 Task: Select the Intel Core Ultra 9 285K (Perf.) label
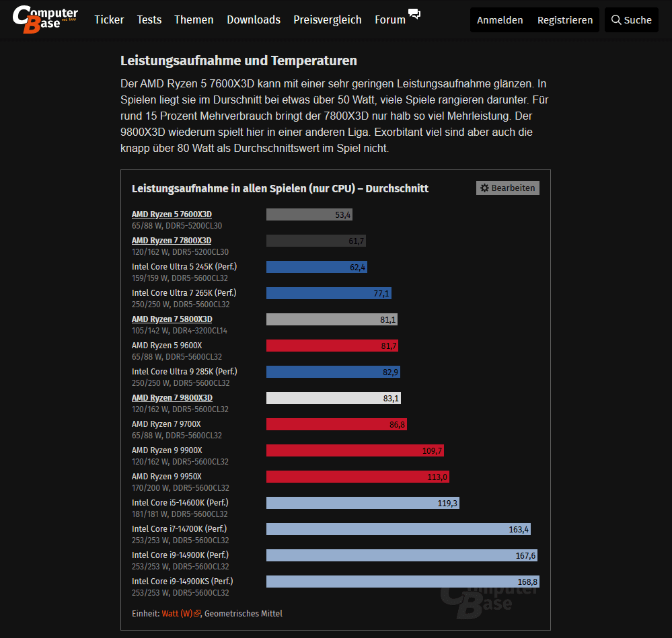pos(184,372)
